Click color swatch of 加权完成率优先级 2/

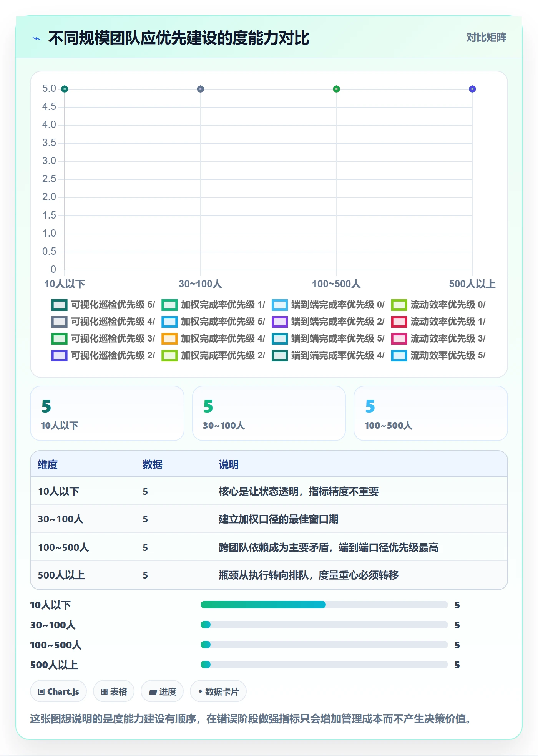click(169, 355)
